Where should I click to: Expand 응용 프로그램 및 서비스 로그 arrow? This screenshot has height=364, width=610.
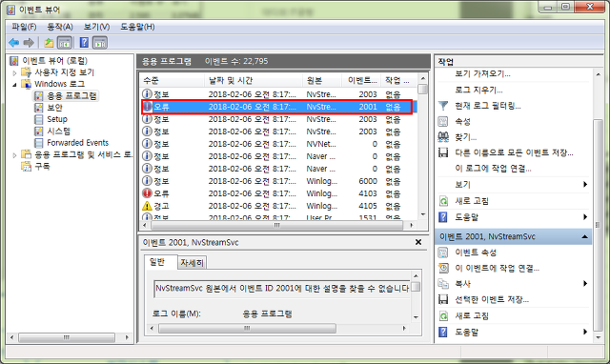click(14, 154)
